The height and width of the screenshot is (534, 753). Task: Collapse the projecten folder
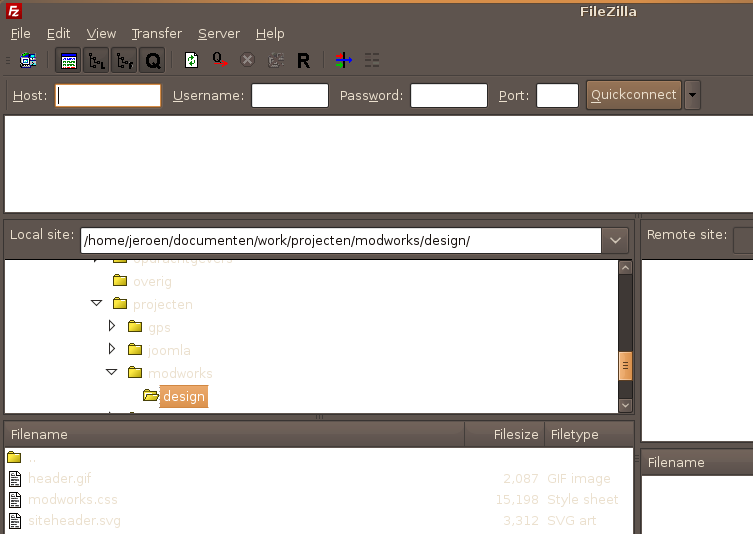point(97,303)
